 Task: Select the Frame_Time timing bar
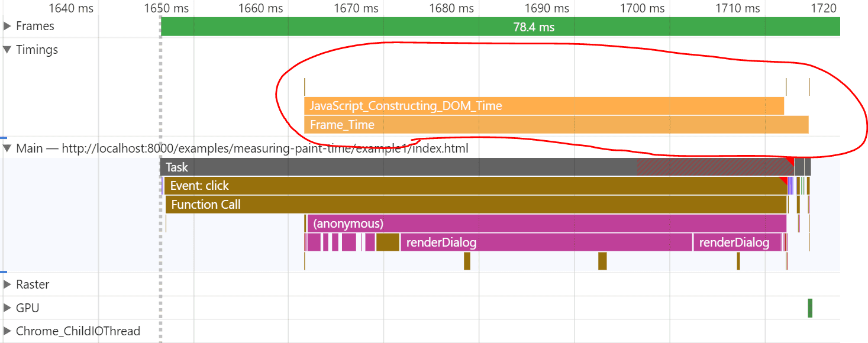pyautogui.click(x=533, y=125)
